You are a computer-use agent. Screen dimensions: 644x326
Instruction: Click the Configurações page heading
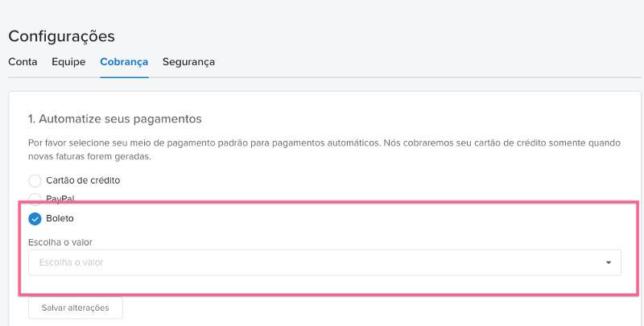point(62,36)
